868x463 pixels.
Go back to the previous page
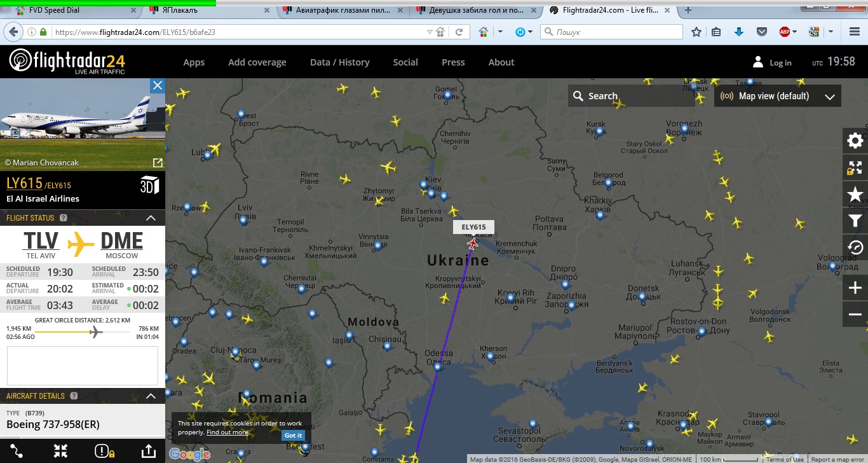tap(13, 32)
